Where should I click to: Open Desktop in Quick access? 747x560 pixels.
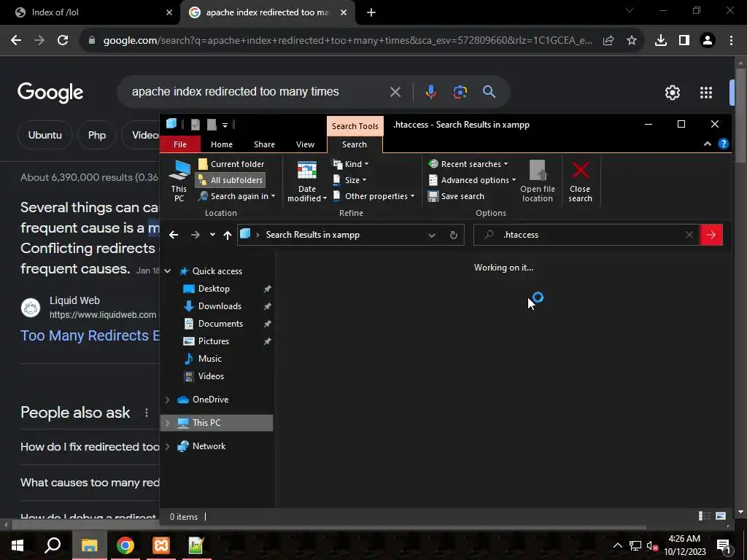coord(214,289)
